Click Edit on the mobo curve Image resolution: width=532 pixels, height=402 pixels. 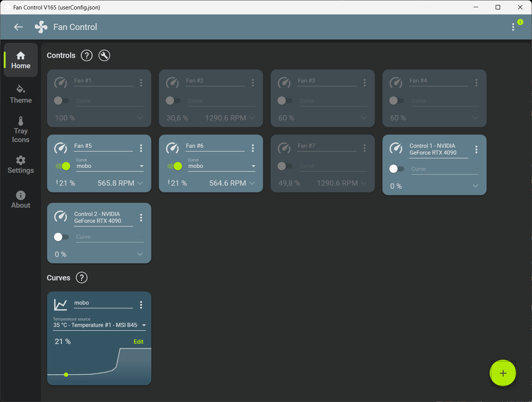tap(139, 342)
